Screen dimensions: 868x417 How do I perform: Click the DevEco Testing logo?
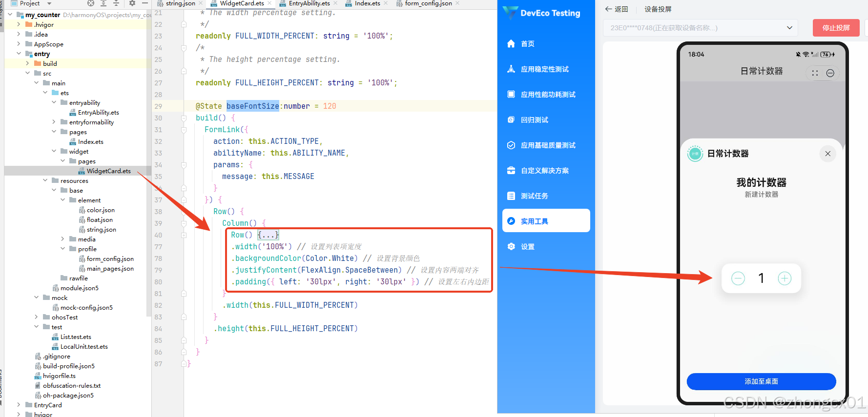tap(542, 13)
